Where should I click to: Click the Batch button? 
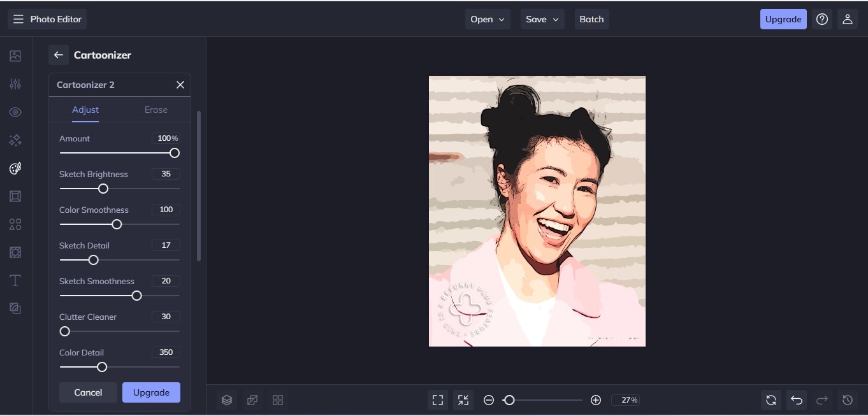[591, 19]
